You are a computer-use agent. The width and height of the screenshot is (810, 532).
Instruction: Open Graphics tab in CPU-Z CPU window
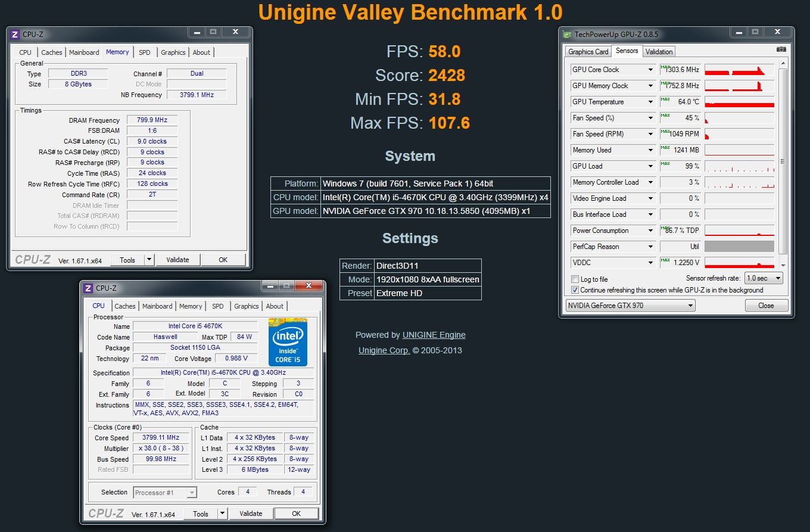click(x=247, y=306)
